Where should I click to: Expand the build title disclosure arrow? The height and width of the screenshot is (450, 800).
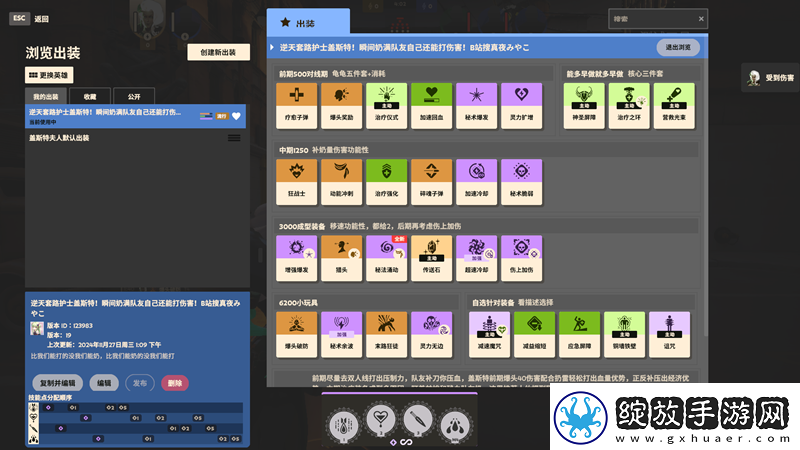[272, 47]
